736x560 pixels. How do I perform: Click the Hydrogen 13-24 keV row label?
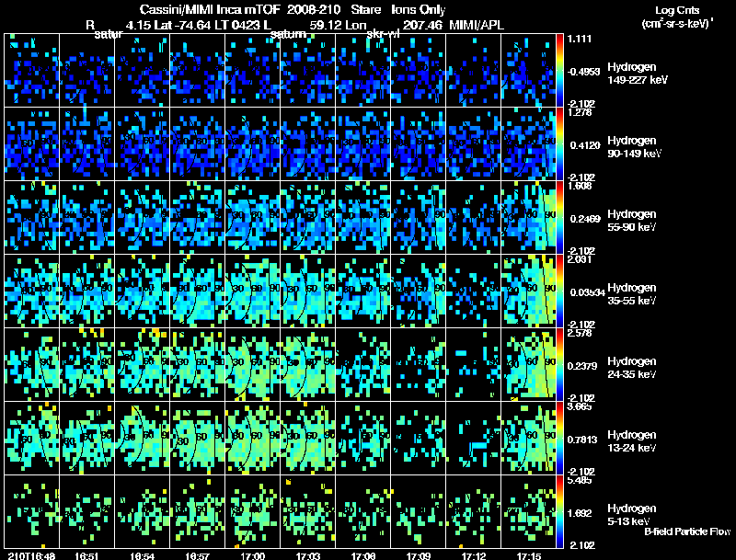pos(632,441)
